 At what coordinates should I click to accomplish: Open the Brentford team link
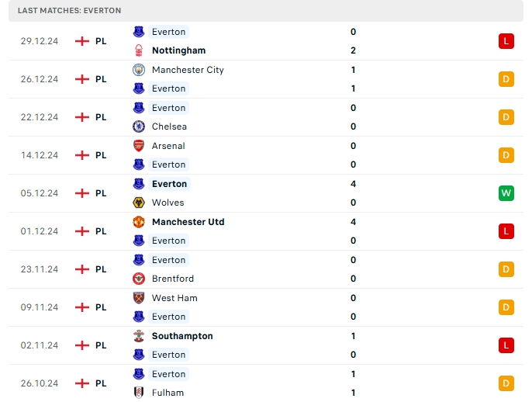(x=173, y=279)
